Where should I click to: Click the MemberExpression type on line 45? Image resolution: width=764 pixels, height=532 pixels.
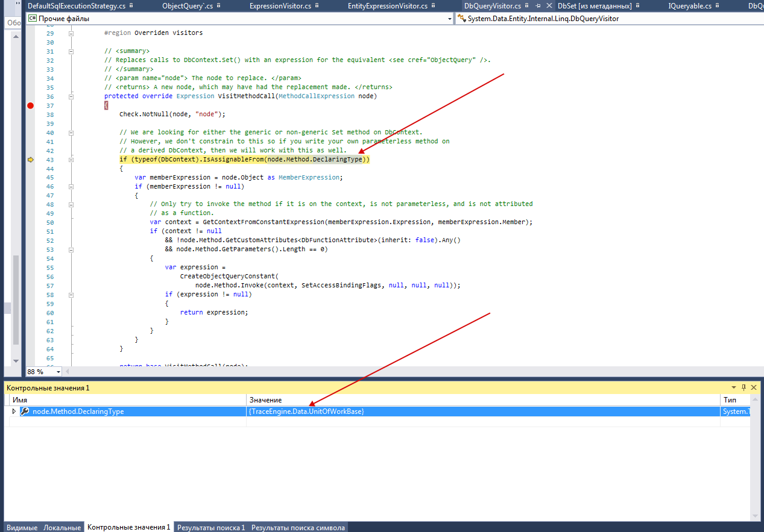tap(309, 178)
